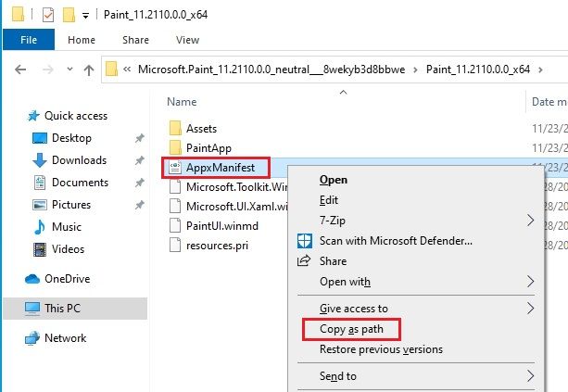Click the Documents page icon
This screenshot has width=568, height=392.
coord(40,183)
